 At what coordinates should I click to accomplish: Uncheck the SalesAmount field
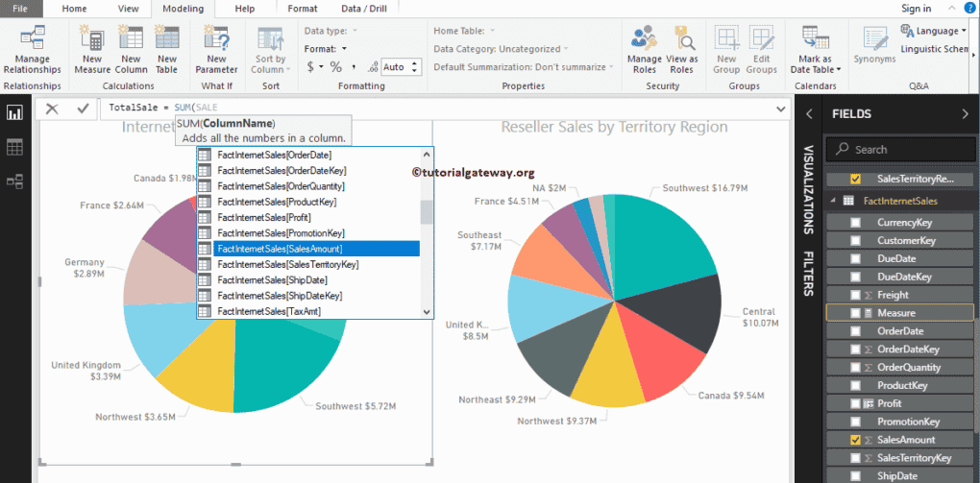pyautogui.click(x=855, y=440)
